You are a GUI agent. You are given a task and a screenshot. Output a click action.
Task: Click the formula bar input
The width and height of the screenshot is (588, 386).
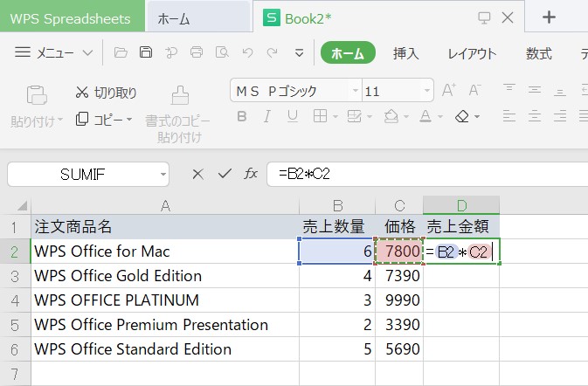427,174
